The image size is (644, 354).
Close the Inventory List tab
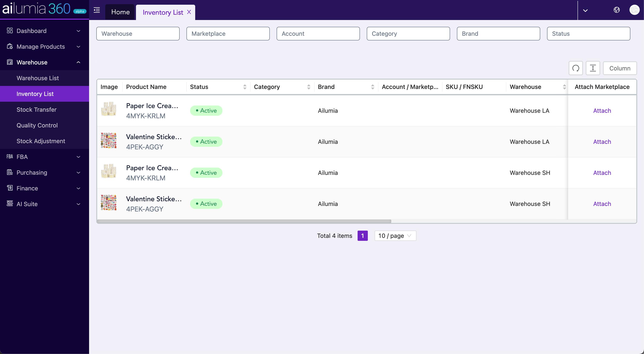189,12
